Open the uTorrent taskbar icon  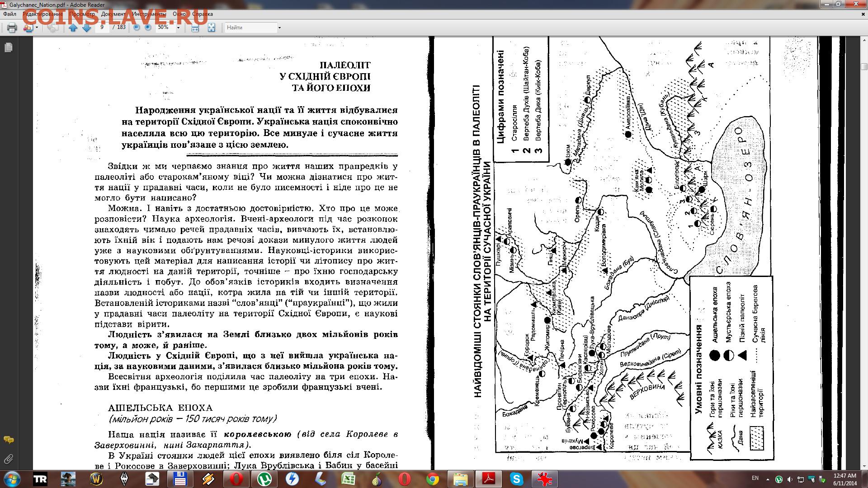click(264, 479)
